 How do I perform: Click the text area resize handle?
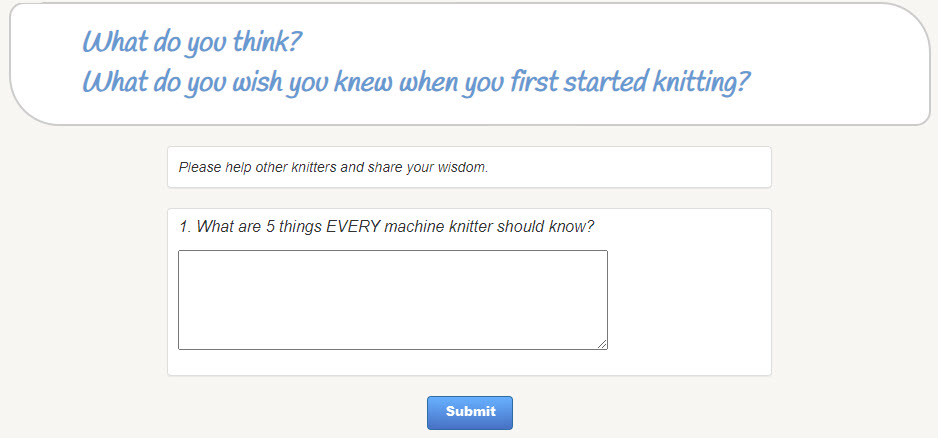(x=603, y=345)
